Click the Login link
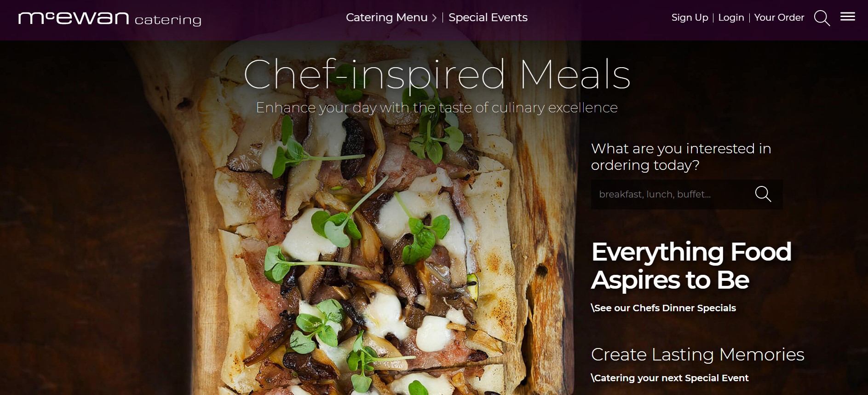 pos(731,17)
